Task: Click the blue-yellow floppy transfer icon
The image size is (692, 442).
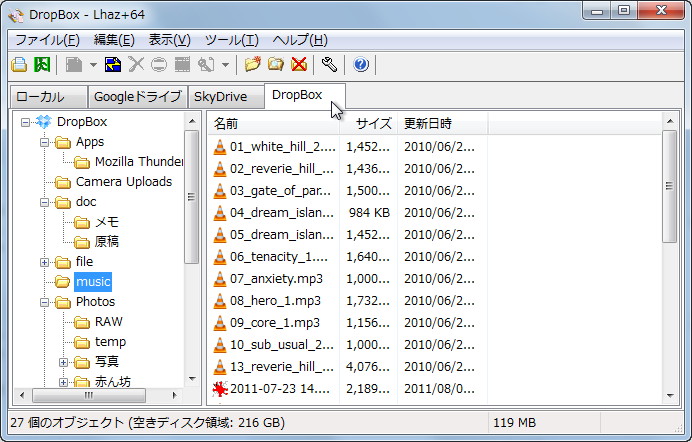Action: (113, 65)
